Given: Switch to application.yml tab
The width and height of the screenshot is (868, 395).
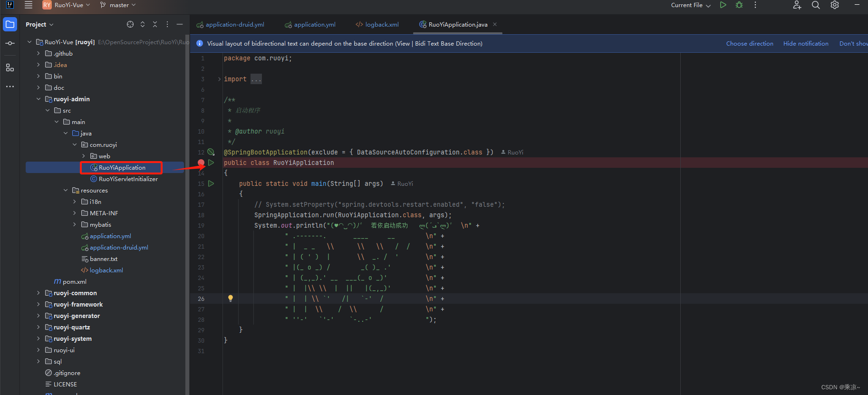Looking at the screenshot, I should pos(310,24).
